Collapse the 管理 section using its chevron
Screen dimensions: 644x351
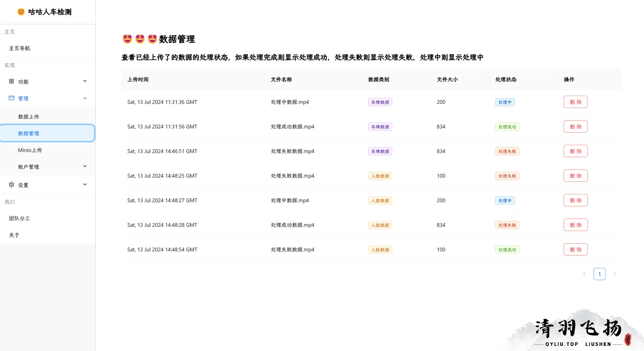85,98
